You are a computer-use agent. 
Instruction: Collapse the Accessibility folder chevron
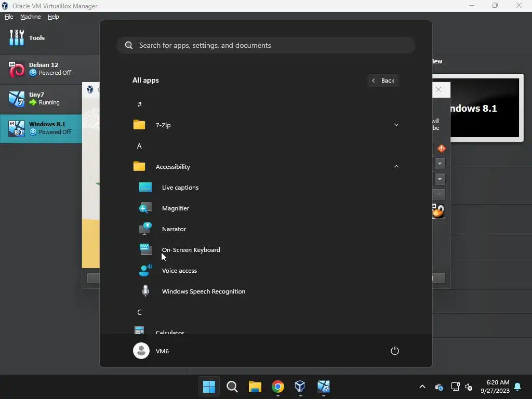click(x=396, y=166)
